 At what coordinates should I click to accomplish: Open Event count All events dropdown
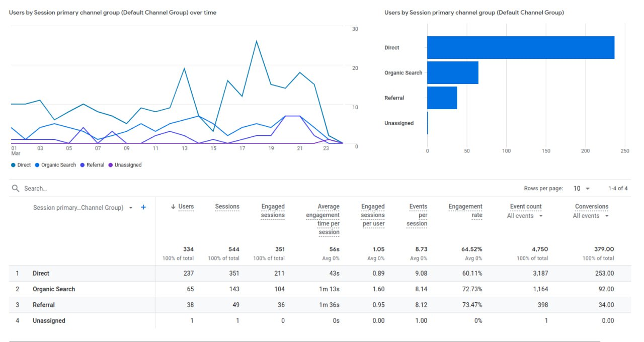point(525,216)
